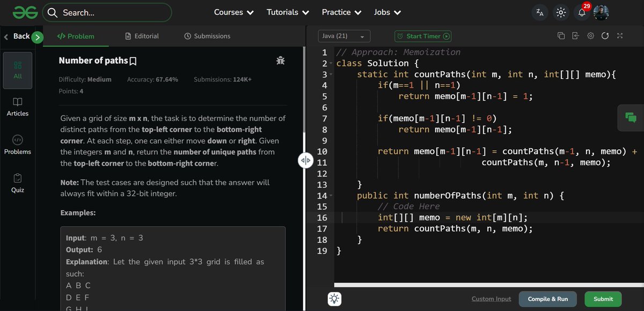Open the import code icon in editor toolbar
The height and width of the screenshot is (311, 644).
(x=575, y=35)
